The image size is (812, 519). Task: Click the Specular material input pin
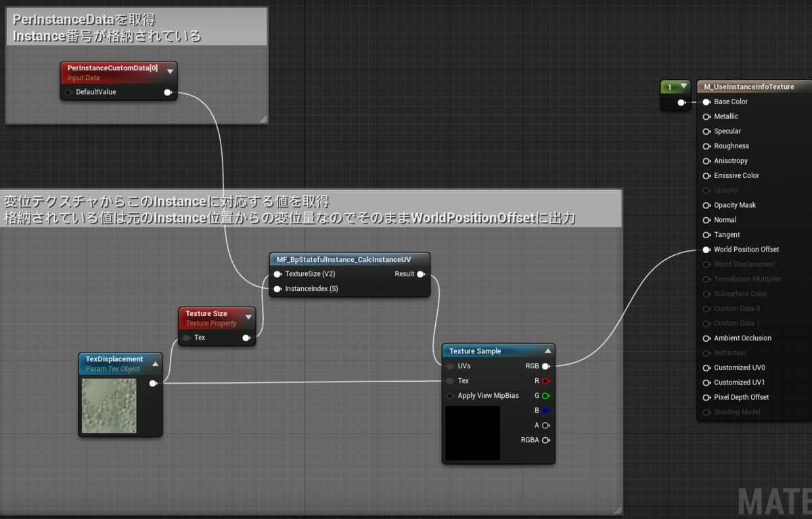pos(706,131)
